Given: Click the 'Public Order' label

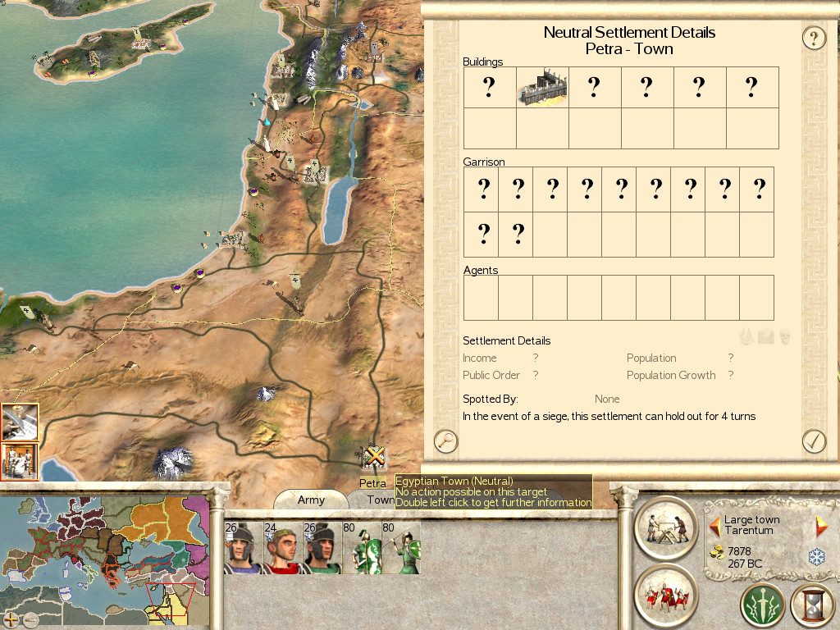Looking at the screenshot, I should 491,376.
